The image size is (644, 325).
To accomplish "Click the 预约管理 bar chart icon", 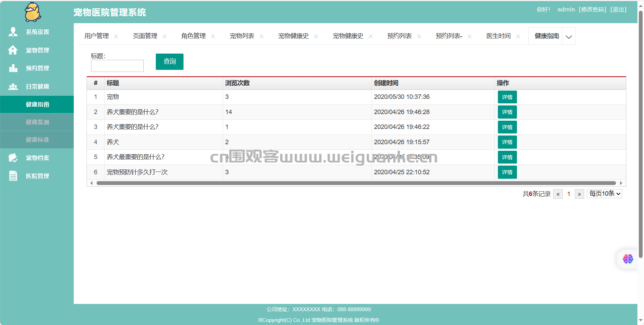I will (13, 68).
